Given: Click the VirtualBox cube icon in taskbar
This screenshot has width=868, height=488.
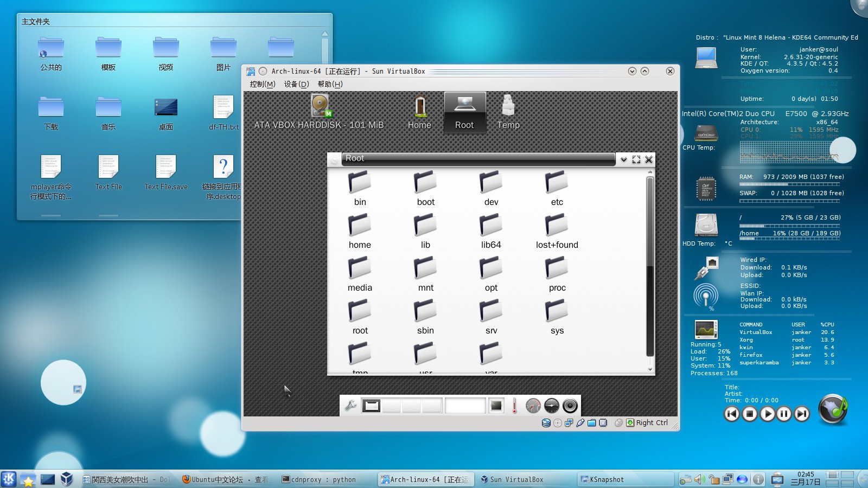Looking at the screenshot, I should [x=67, y=479].
